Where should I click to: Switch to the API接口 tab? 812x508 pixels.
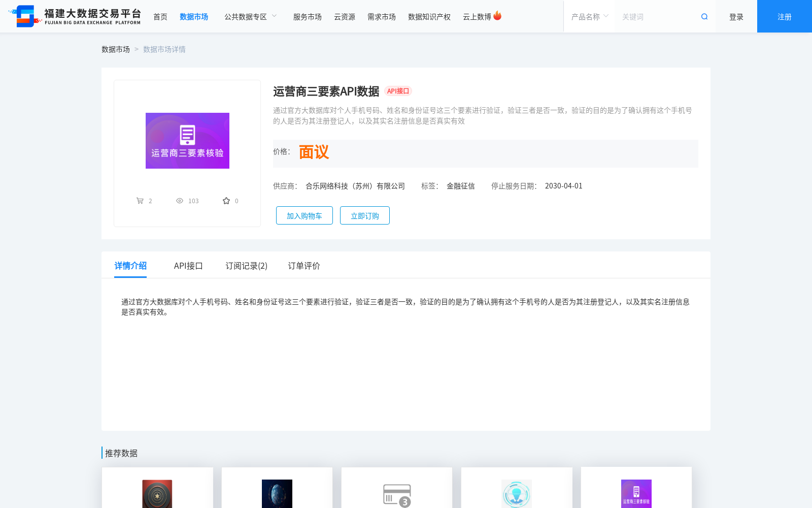(x=188, y=266)
